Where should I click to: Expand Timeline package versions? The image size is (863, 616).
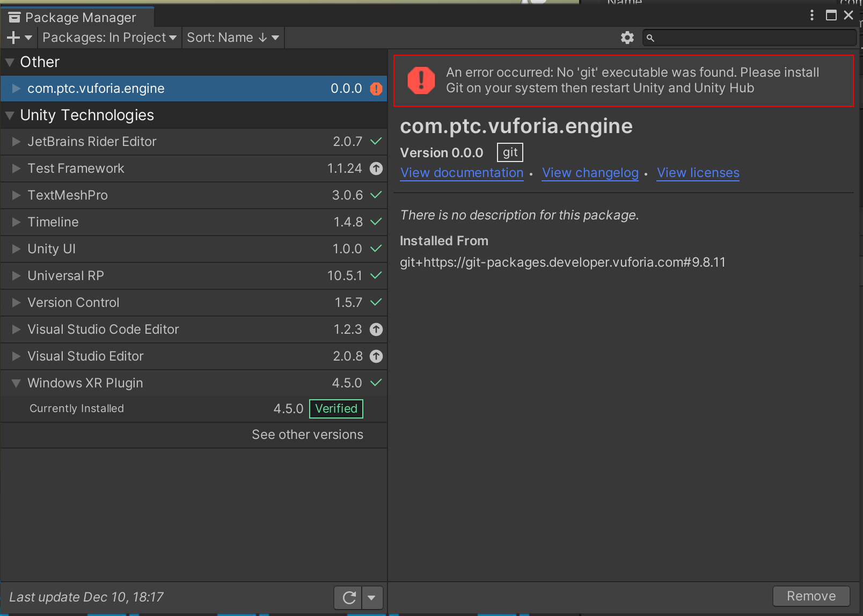(x=16, y=222)
